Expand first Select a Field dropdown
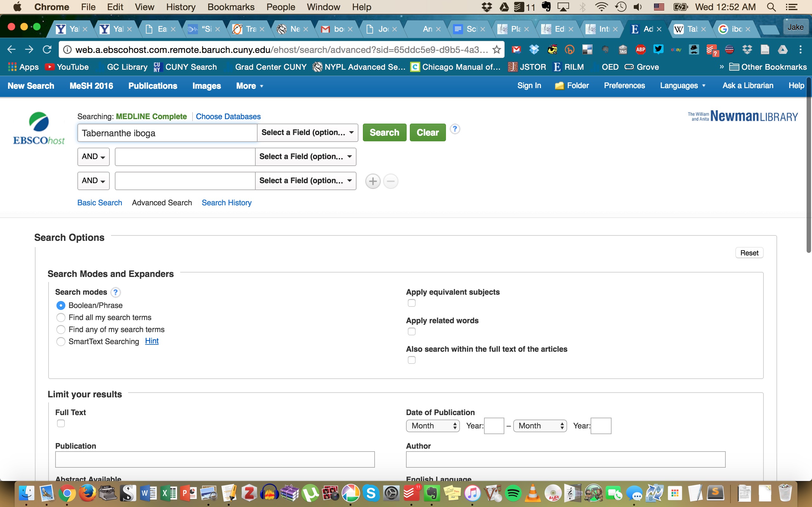The width and height of the screenshot is (812, 507). point(307,133)
